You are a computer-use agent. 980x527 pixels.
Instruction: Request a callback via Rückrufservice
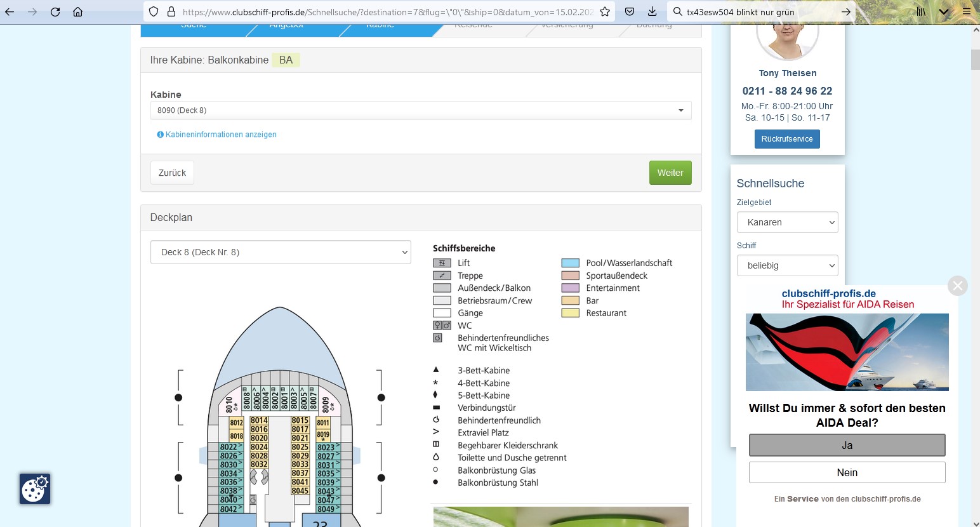point(787,139)
